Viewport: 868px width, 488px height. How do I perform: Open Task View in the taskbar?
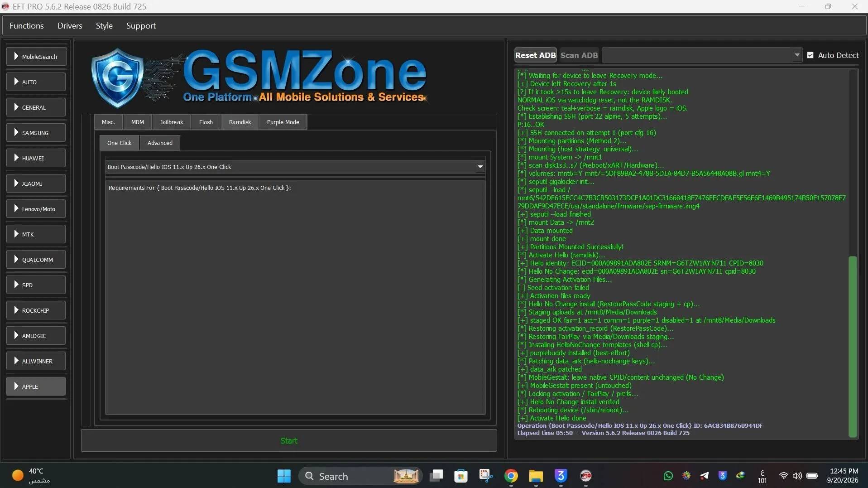click(x=436, y=476)
